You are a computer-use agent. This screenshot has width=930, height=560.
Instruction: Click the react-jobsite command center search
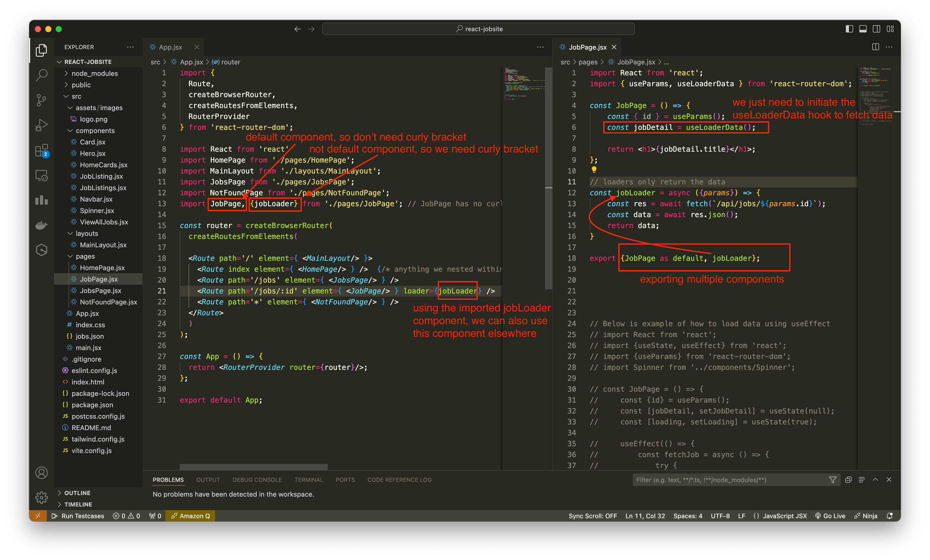(478, 29)
